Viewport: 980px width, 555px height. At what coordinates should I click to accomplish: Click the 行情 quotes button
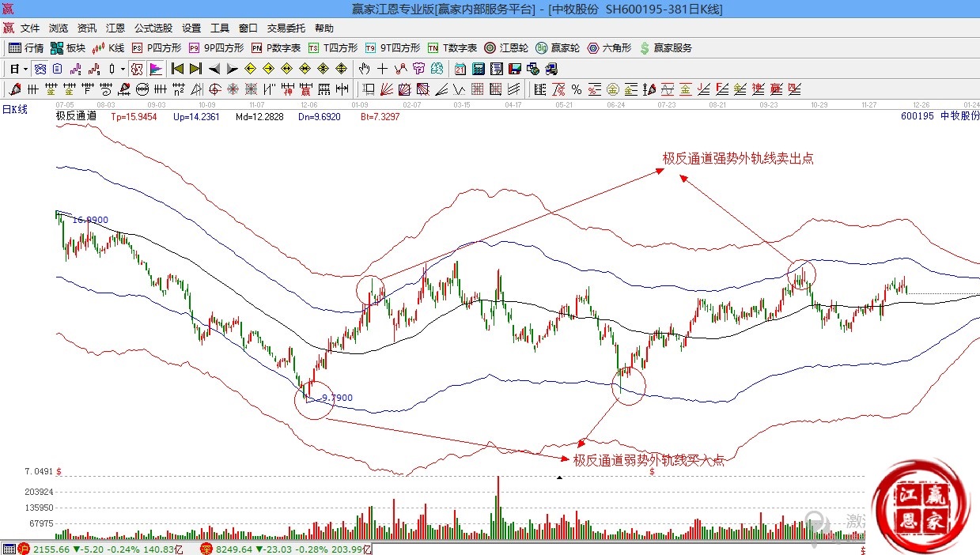click(x=26, y=48)
